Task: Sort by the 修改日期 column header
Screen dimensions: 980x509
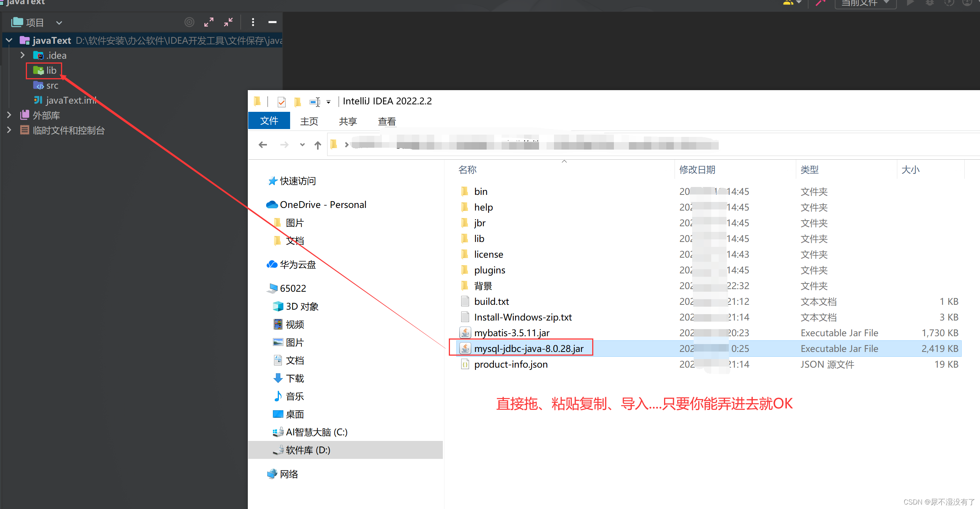Action: (697, 169)
